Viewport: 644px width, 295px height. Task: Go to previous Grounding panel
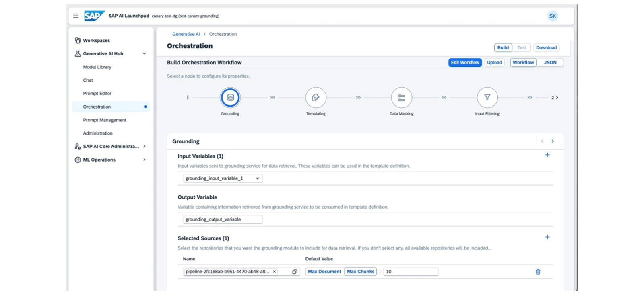click(543, 141)
